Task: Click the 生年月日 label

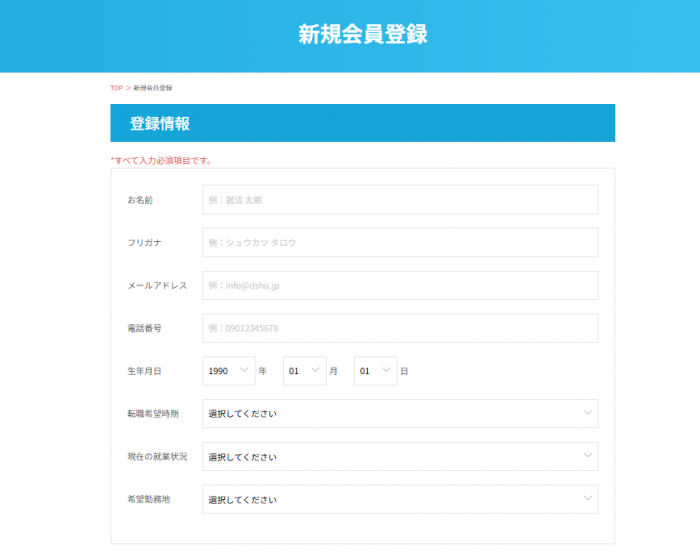Action: (144, 371)
